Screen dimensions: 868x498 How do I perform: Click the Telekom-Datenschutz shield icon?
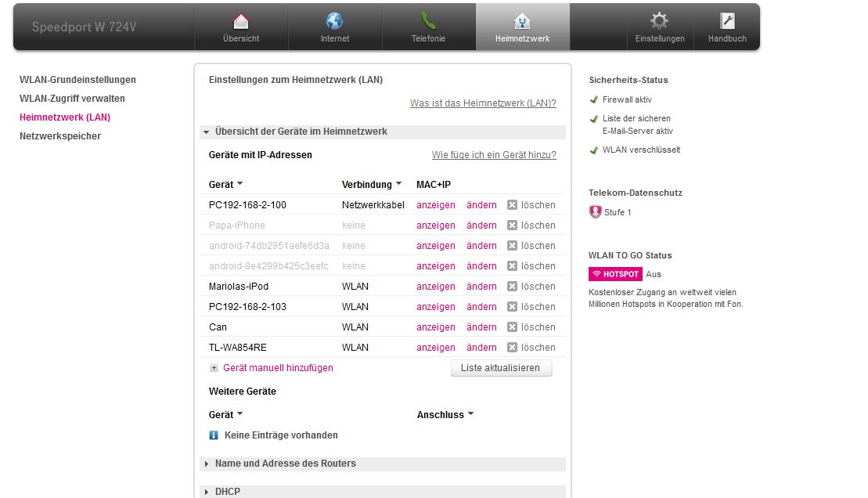click(595, 211)
